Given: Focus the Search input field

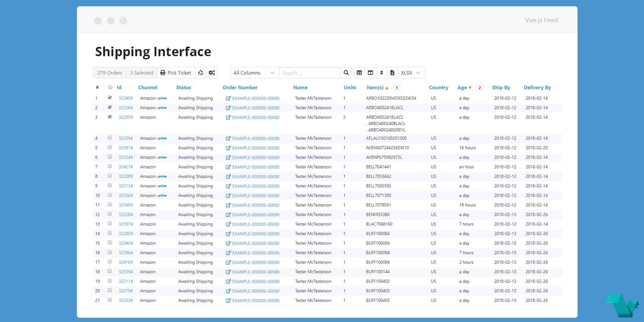Looking at the screenshot, I should point(310,73).
